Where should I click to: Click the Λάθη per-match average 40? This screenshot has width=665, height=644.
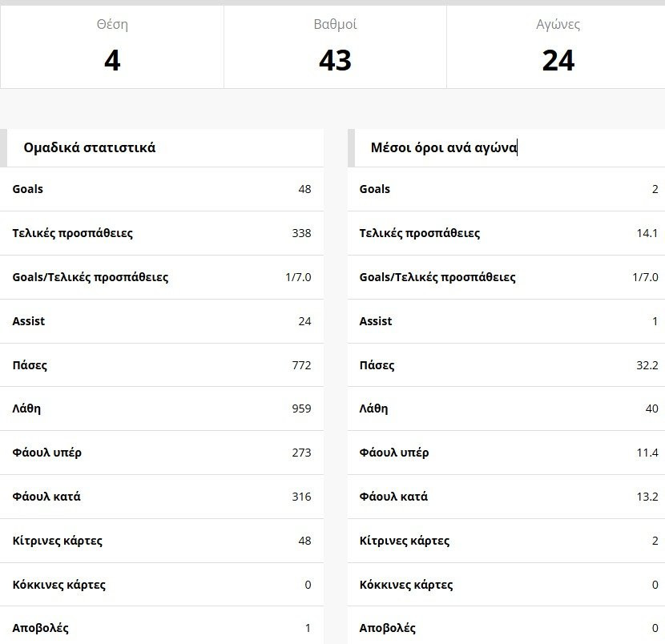[x=651, y=409]
